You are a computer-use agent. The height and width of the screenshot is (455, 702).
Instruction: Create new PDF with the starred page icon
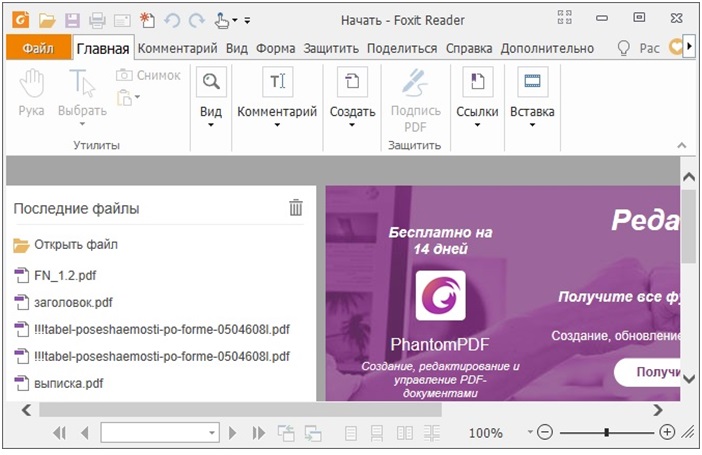coord(147,20)
